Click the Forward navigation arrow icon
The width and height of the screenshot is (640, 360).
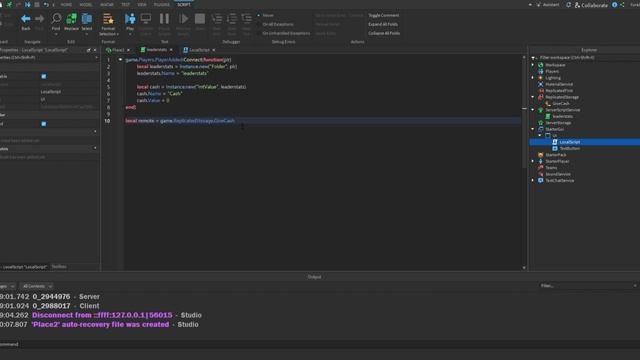click(x=40, y=19)
